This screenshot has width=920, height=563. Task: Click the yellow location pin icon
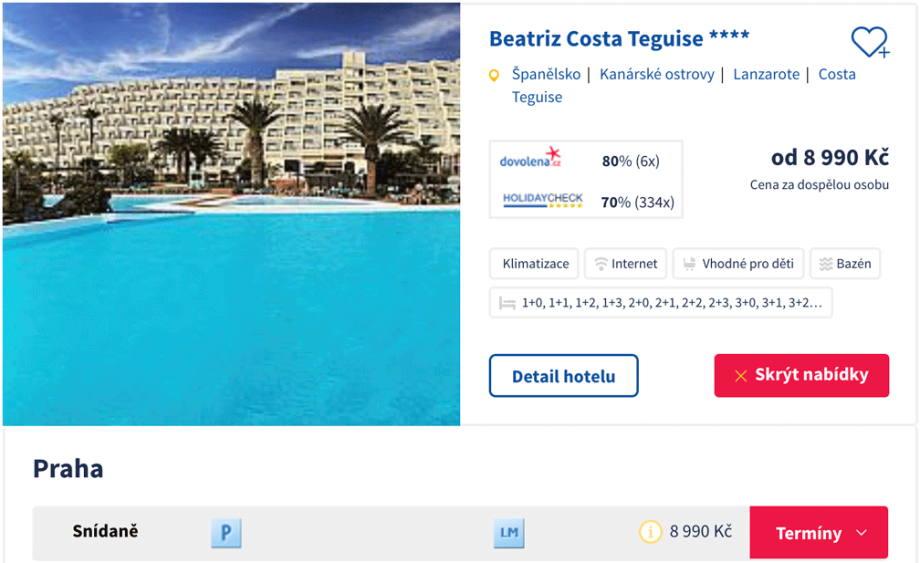[493, 75]
